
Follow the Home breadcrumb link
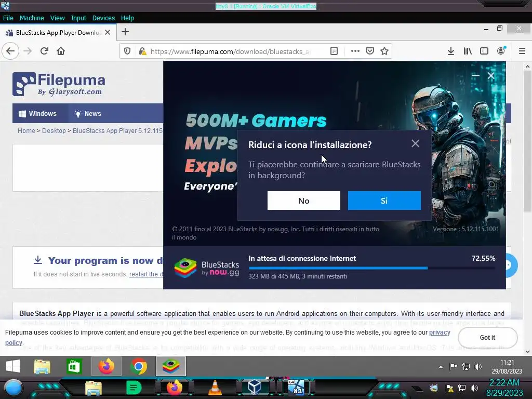26,130
